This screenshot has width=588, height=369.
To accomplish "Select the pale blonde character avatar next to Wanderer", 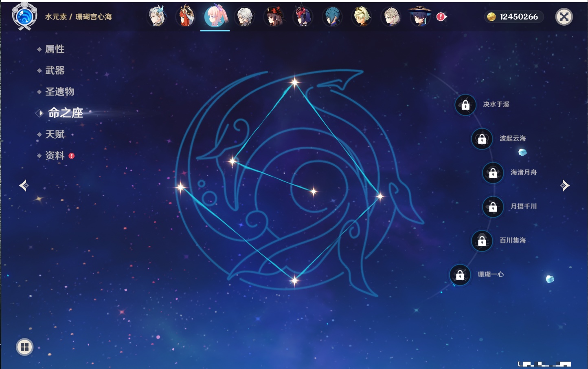I will (391, 16).
